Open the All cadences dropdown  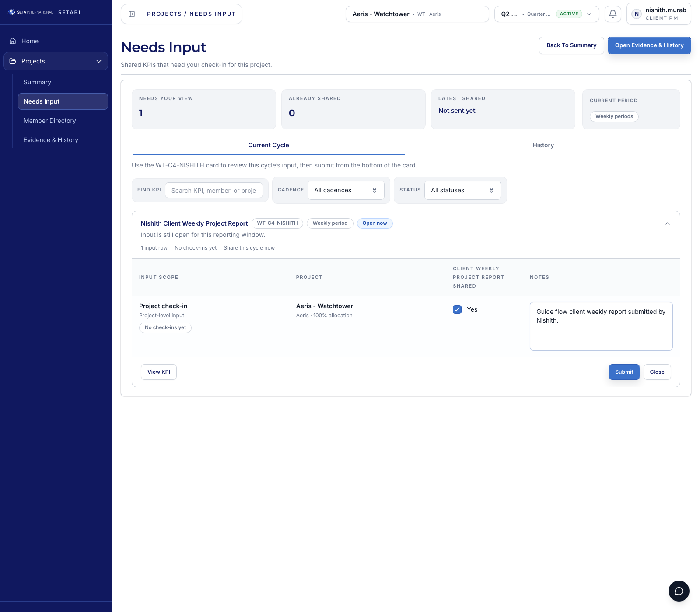coord(346,190)
